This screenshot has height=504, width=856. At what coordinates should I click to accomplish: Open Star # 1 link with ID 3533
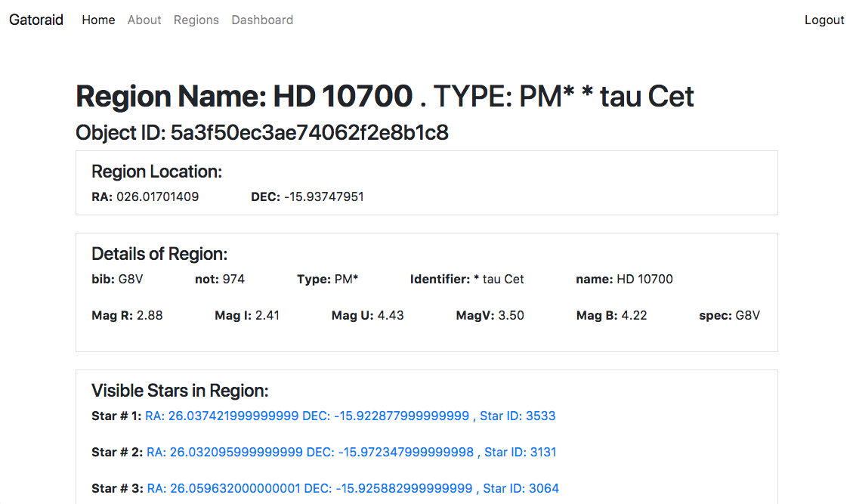click(350, 416)
